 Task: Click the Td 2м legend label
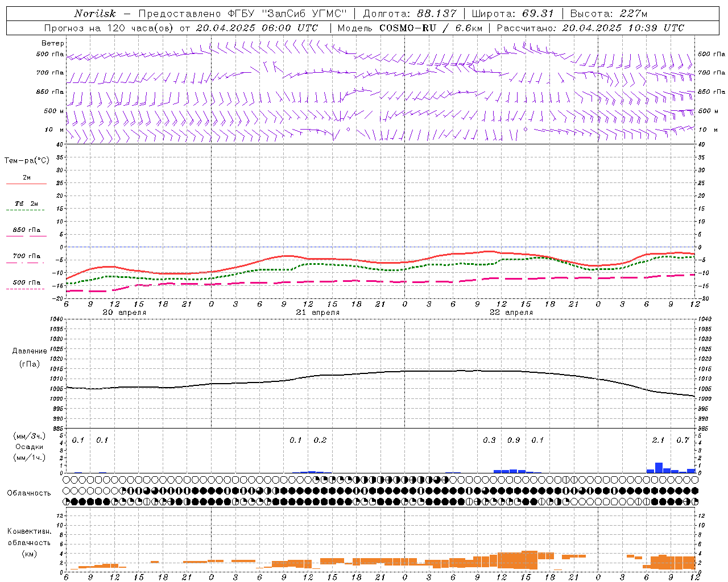point(26,203)
